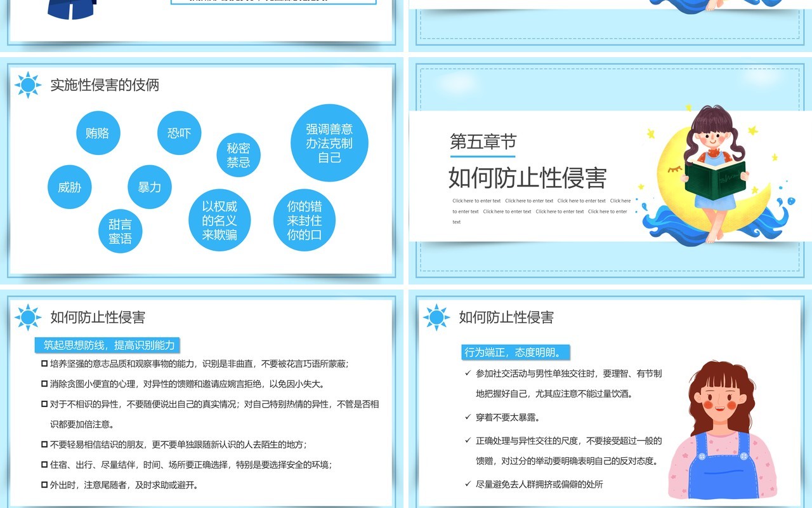Select the 暴力 bubble
This screenshot has height=508, width=812.
[x=150, y=187]
